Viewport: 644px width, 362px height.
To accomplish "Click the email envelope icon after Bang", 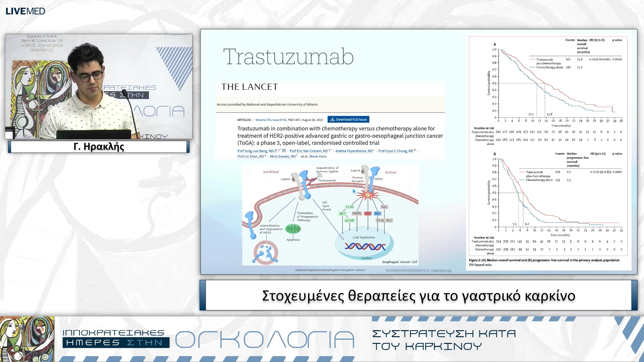I will (284, 150).
